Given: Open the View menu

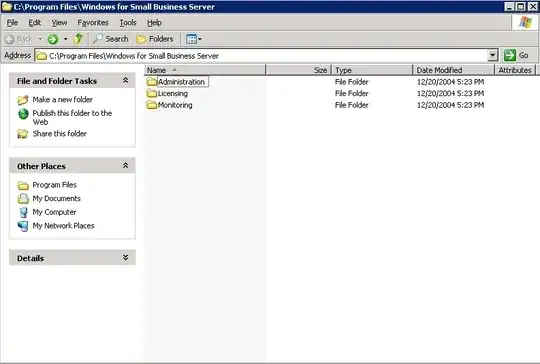Looking at the screenshot, I should 59,23.
